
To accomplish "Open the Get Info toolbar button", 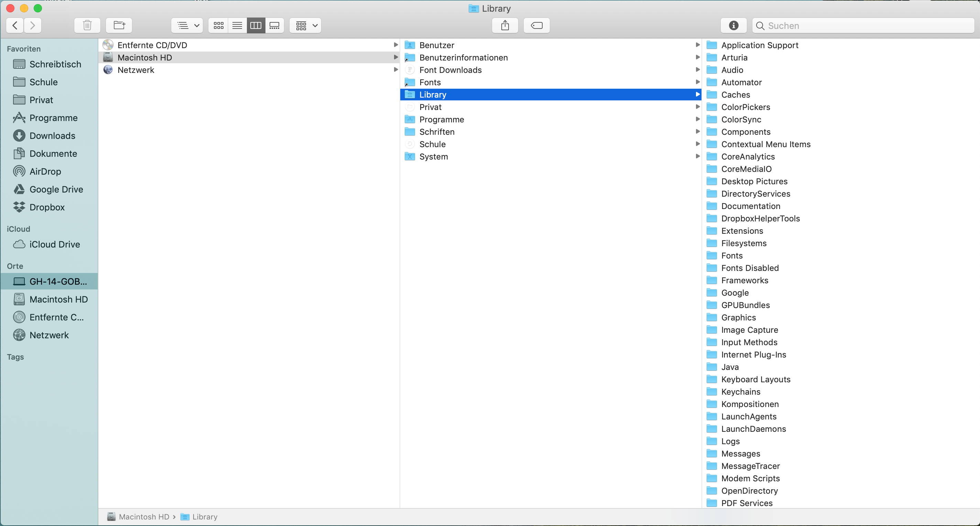I will pyautogui.click(x=733, y=25).
